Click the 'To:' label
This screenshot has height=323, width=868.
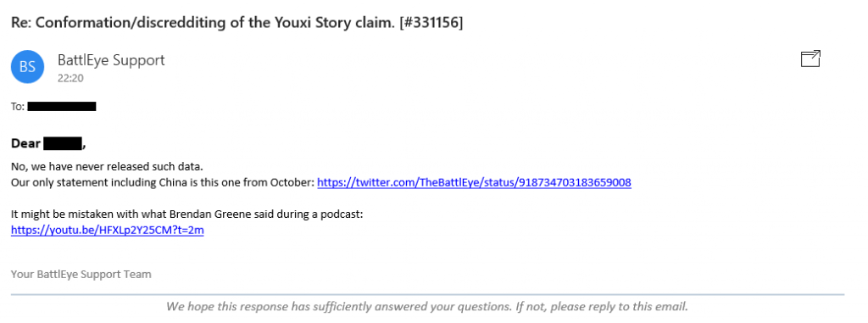(x=18, y=106)
